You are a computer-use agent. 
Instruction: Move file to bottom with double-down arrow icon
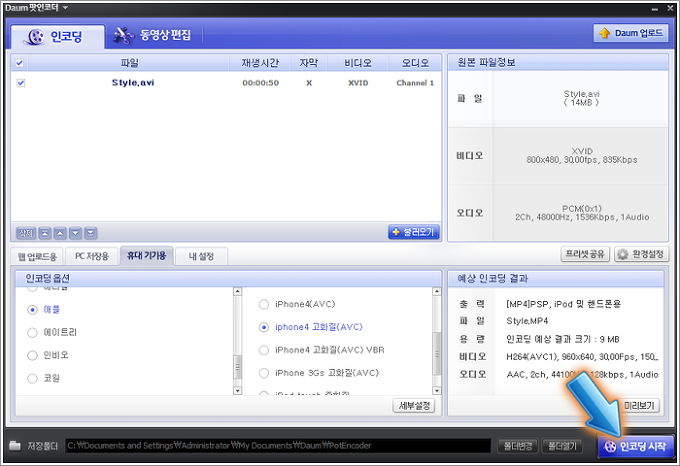tap(91, 233)
